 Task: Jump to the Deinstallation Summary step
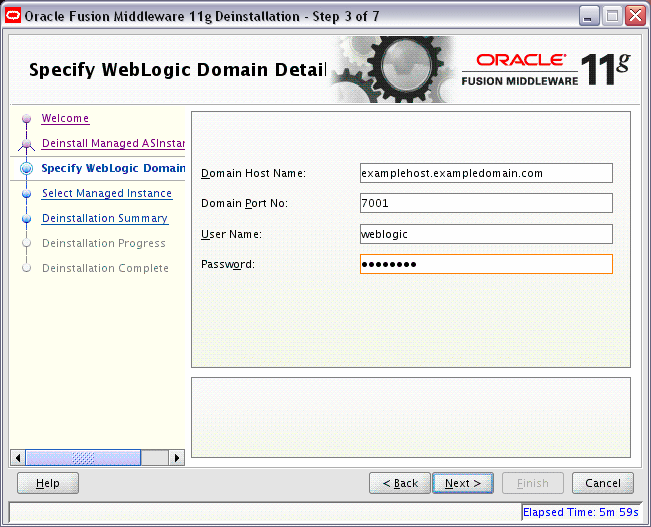tap(105, 218)
